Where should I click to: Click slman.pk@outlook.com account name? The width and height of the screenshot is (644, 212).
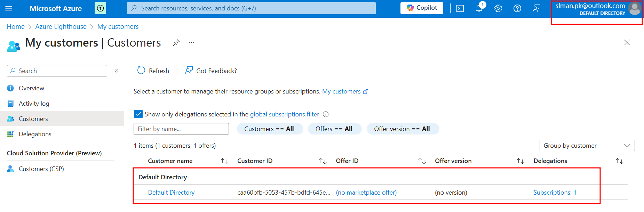pyautogui.click(x=590, y=6)
